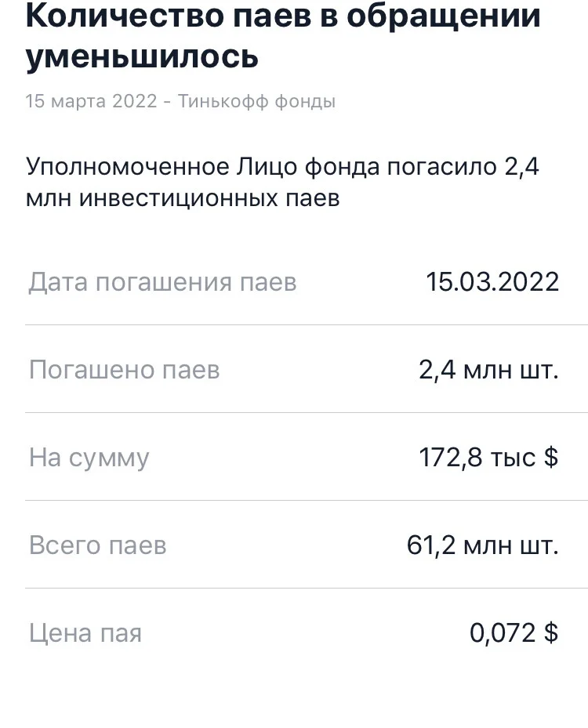Select the 'Погашено паев' row label
The width and height of the screenshot is (588, 728).
coord(124,370)
